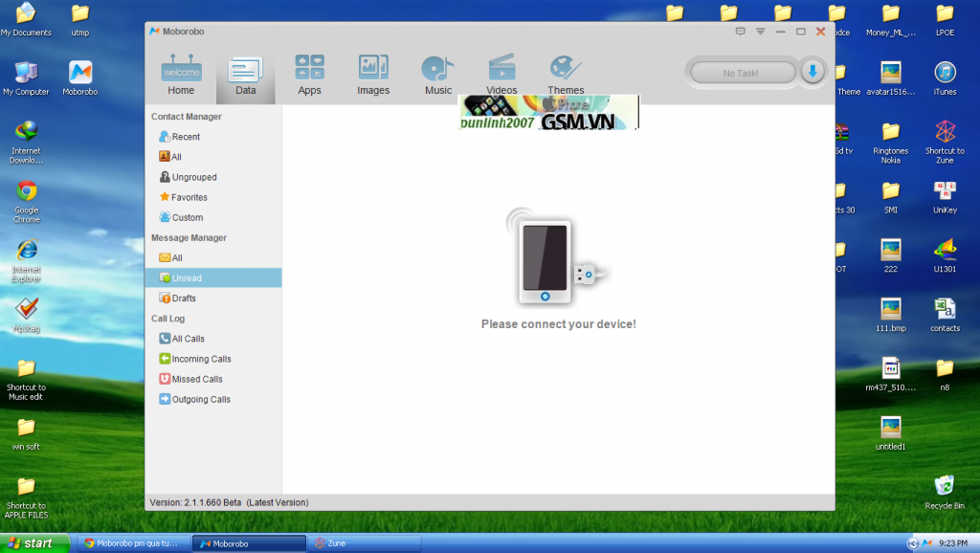Select the My Computer desktop icon
This screenshot has height=553, width=980.
pos(26,78)
